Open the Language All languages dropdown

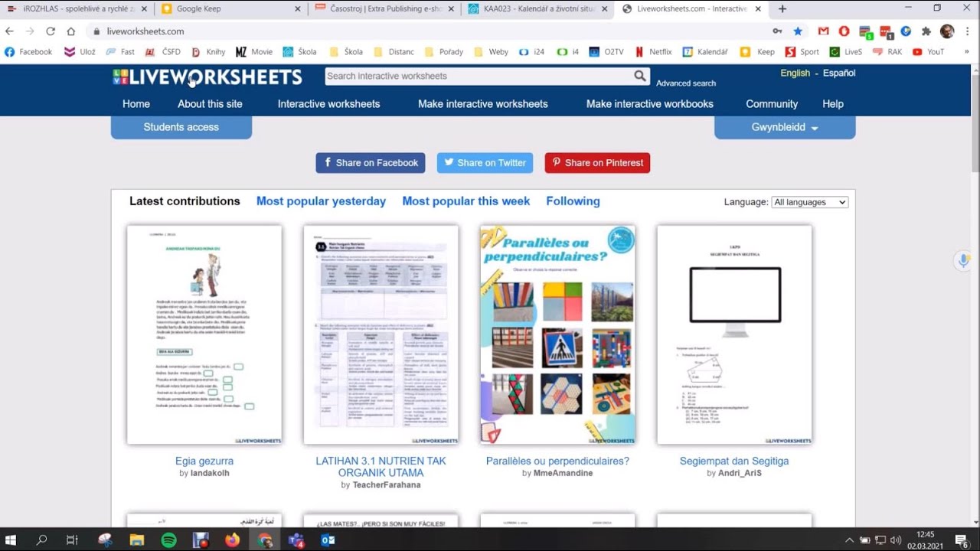click(x=809, y=202)
